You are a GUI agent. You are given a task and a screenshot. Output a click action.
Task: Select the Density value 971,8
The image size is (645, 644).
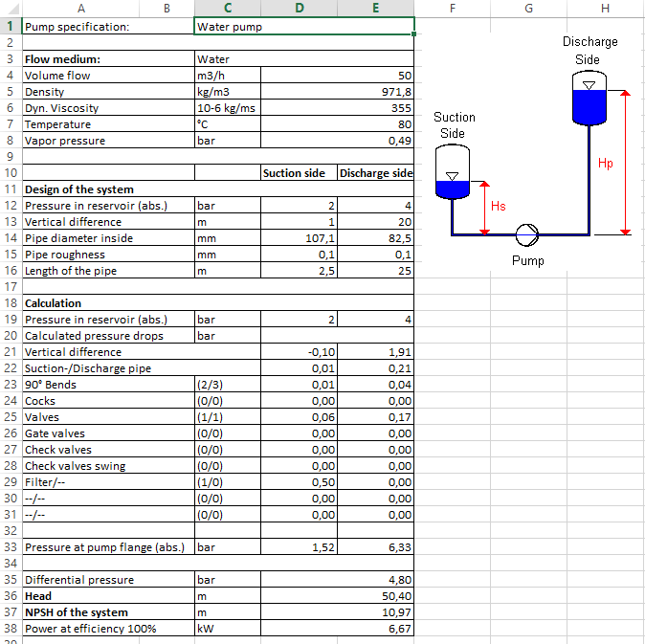click(337, 91)
